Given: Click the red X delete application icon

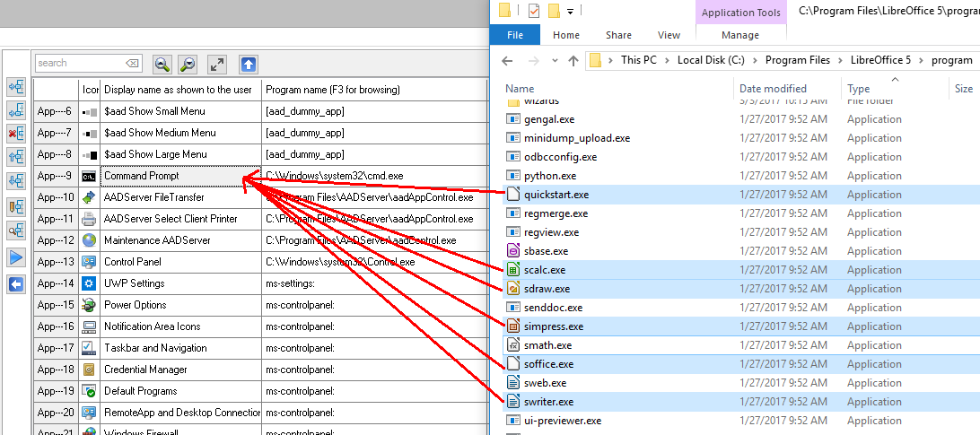Looking at the screenshot, I should (16, 134).
